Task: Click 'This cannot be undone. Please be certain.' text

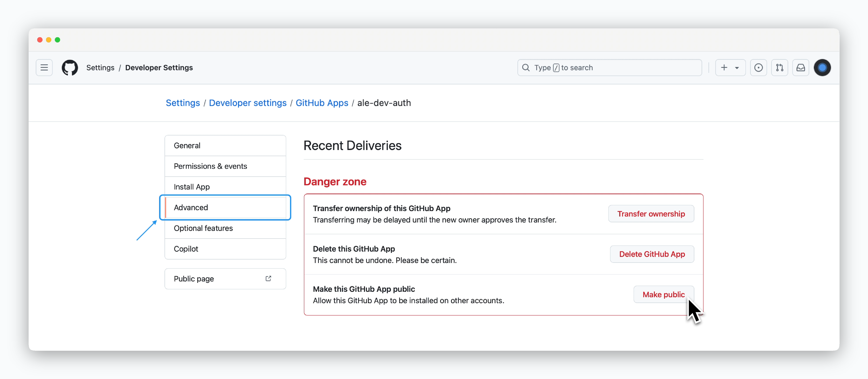Action: (x=385, y=260)
